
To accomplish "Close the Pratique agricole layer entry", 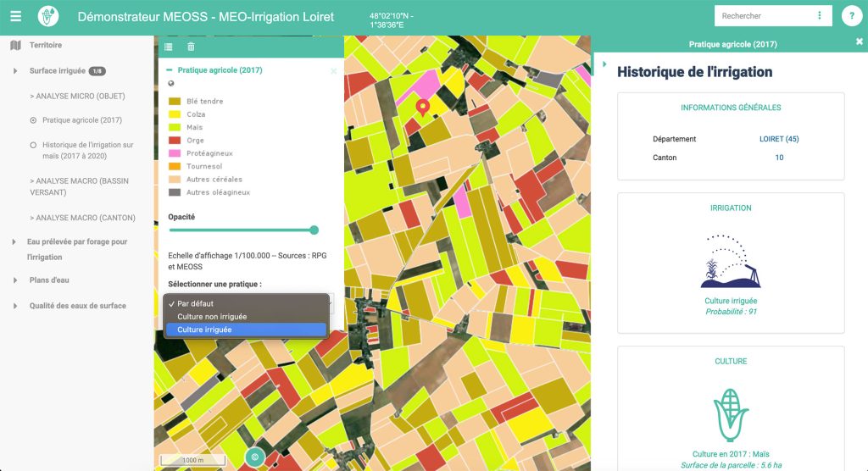I will [x=333, y=71].
